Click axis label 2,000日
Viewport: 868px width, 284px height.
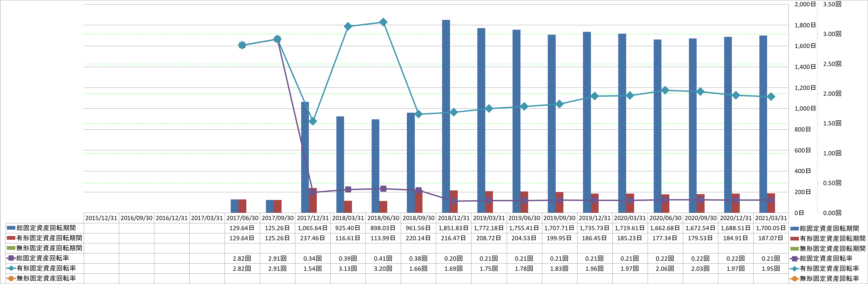point(805,5)
